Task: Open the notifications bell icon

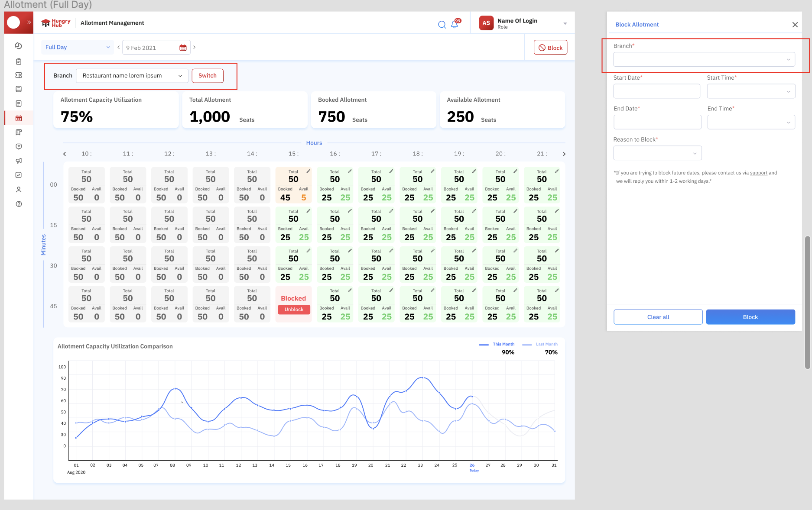Action: pos(455,24)
